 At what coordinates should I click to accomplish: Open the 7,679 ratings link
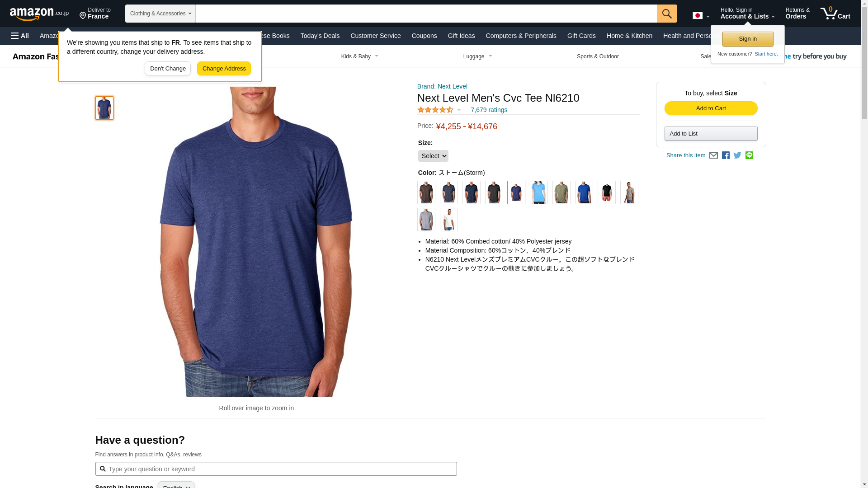click(x=489, y=110)
